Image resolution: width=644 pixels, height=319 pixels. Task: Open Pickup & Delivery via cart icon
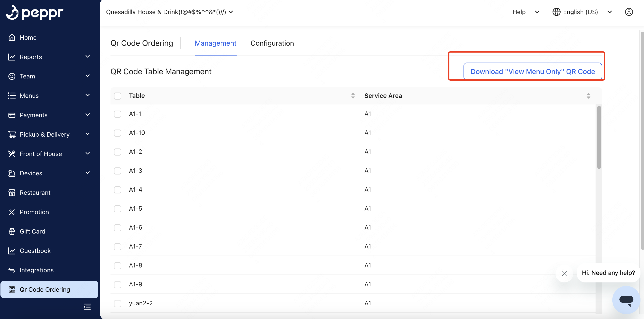coord(12,134)
